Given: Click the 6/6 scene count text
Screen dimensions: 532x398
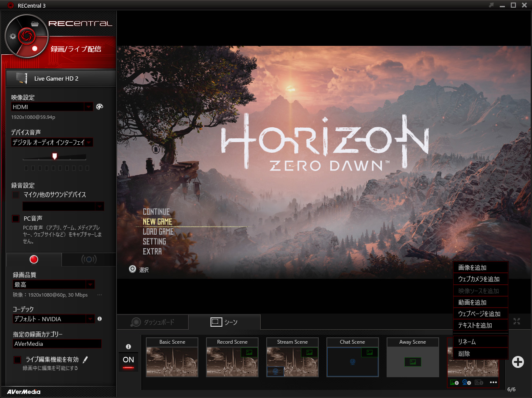Looking at the screenshot, I should tap(511, 389).
